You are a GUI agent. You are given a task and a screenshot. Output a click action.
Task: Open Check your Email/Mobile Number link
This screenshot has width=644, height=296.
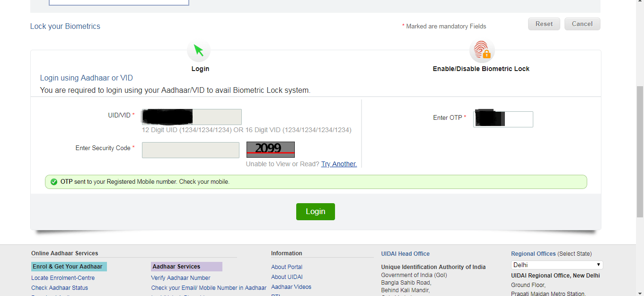(x=209, y=288)
